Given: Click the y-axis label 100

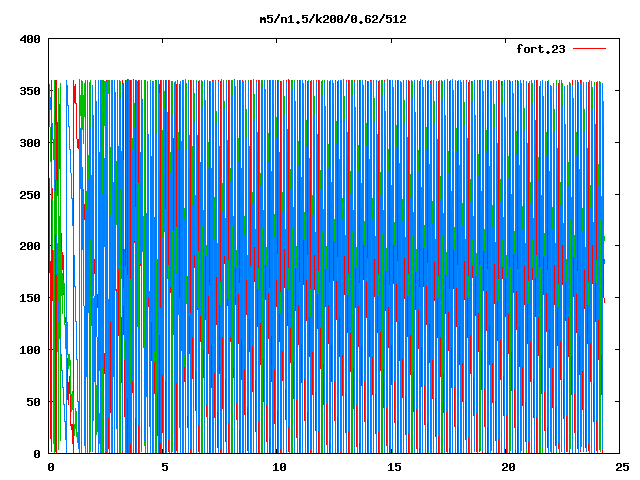Looking at the screenshot, I should [30, 350].
